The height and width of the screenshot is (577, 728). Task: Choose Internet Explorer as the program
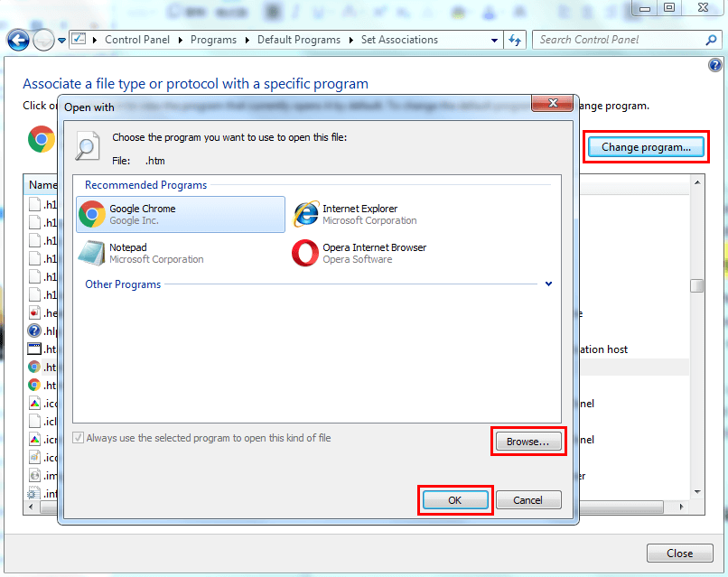355,214
